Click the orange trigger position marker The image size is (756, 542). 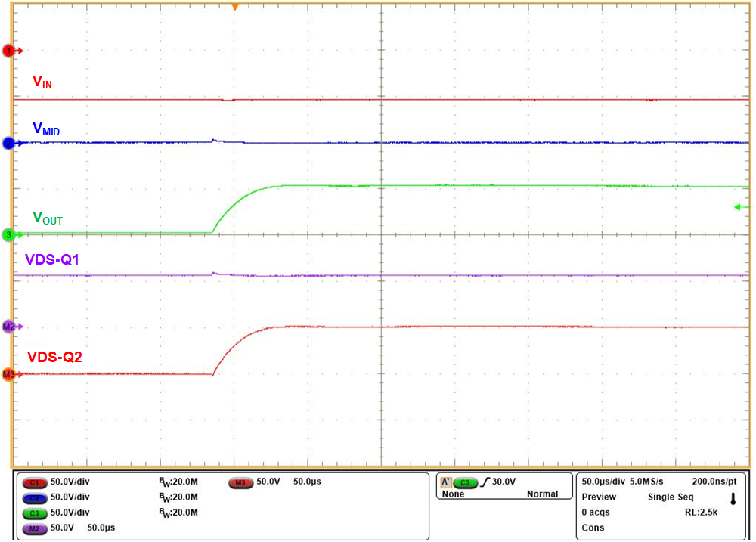click(x=234, y=6)
